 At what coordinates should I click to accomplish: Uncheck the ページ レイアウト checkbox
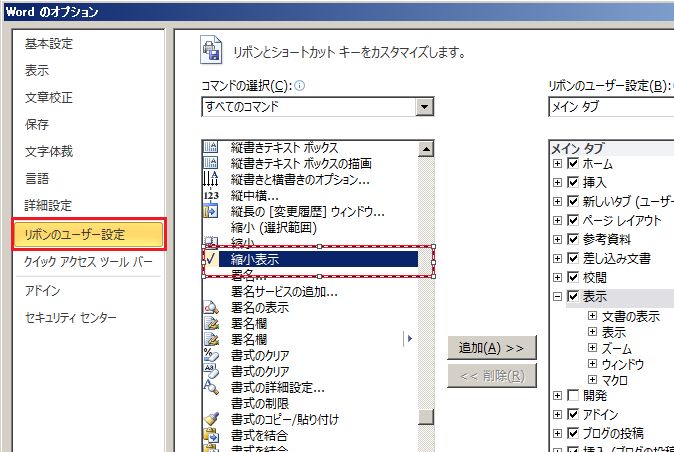pos(573,220)
